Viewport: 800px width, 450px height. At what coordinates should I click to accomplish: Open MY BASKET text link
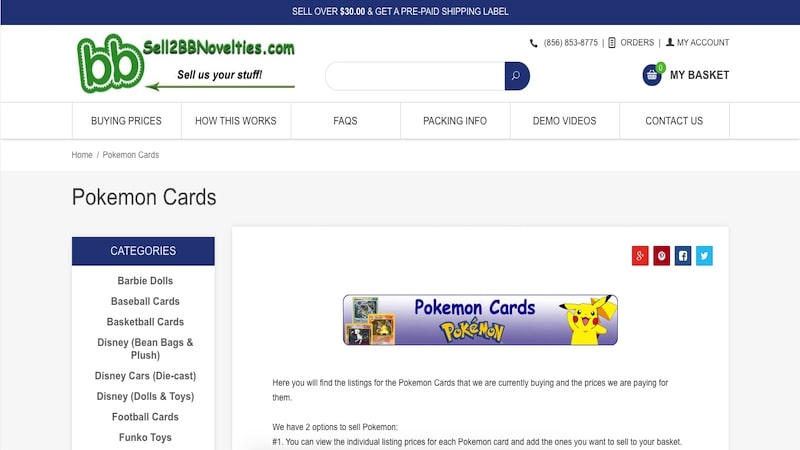click(699, 75)
